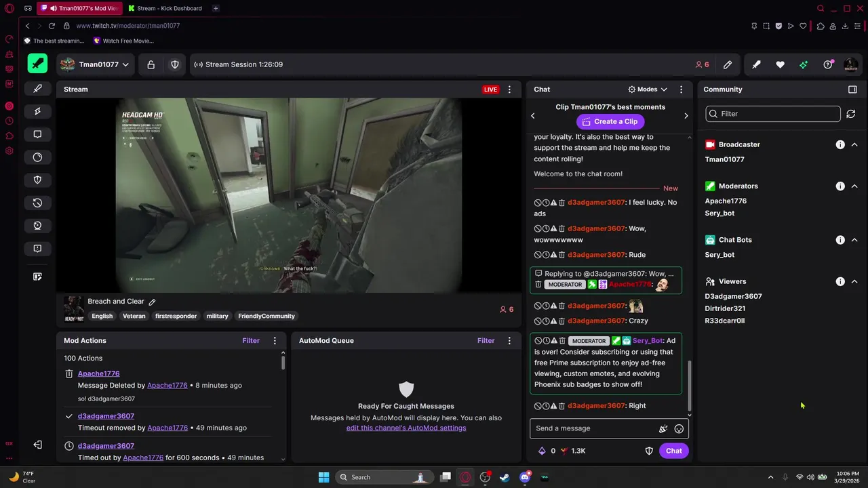Image resolution: width=868 pixels, height=488 pixels.
Task: Open the Apache1776 link in Mod Actions
Action: click(x=98, y=373)
